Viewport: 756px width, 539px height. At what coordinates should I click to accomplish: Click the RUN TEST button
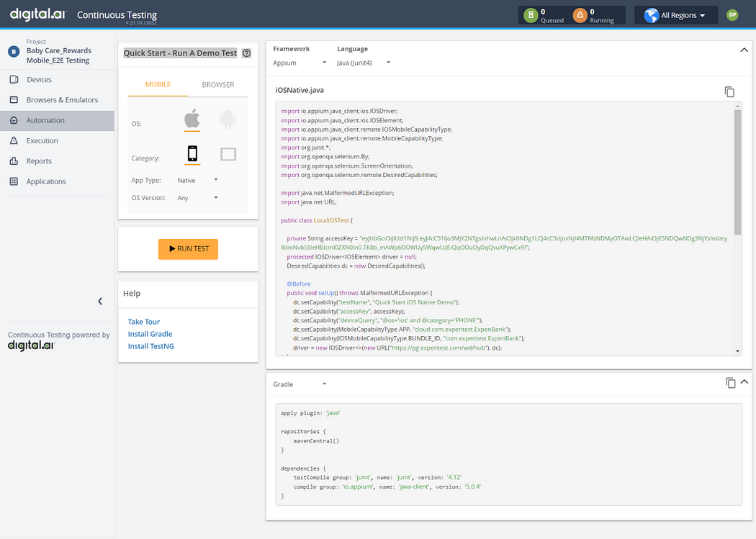(188, 249)
